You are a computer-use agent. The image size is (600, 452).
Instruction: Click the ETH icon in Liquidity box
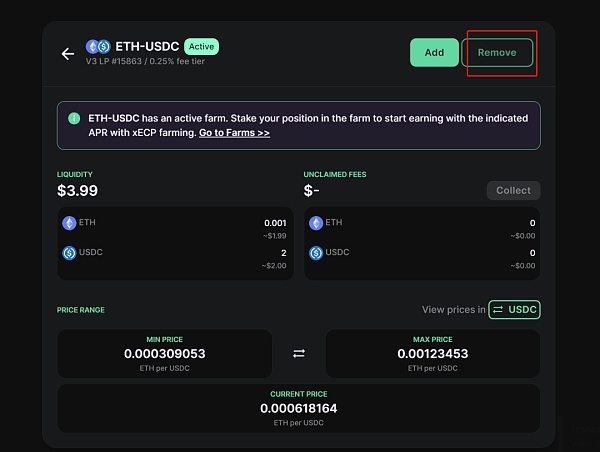(x=69, y=223)
